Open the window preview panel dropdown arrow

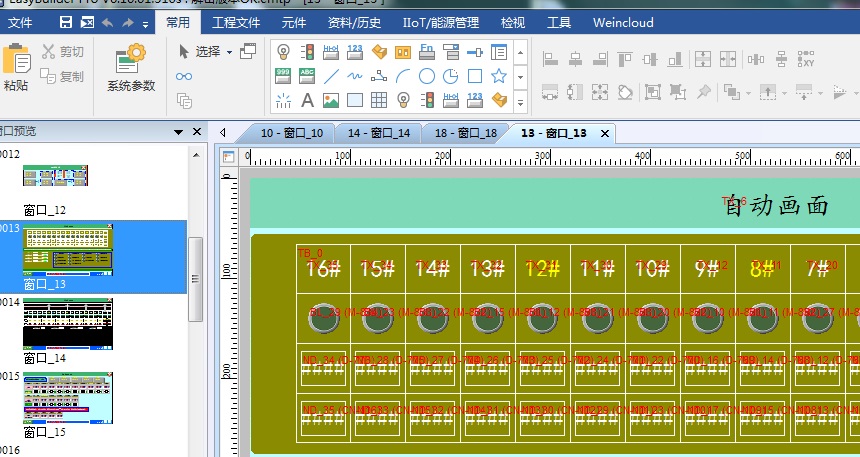[179, 132]
